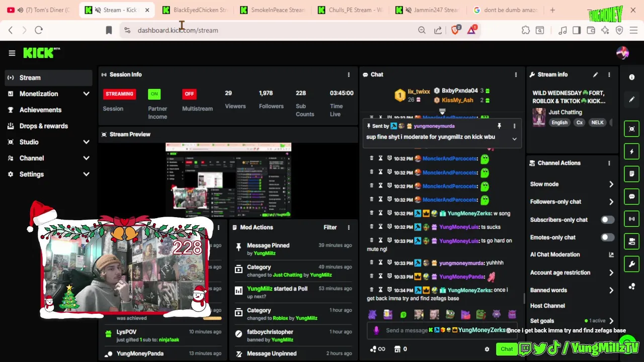Screen dimensions: 644x362
Task: Toggle the Partner Income ON badge
Action: 154,94
